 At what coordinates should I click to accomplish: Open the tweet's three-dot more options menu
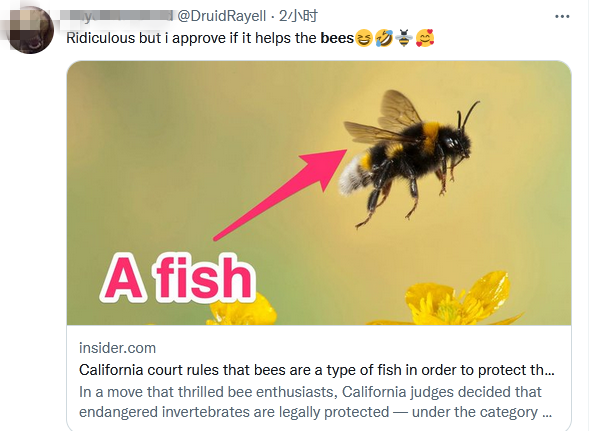562,17
